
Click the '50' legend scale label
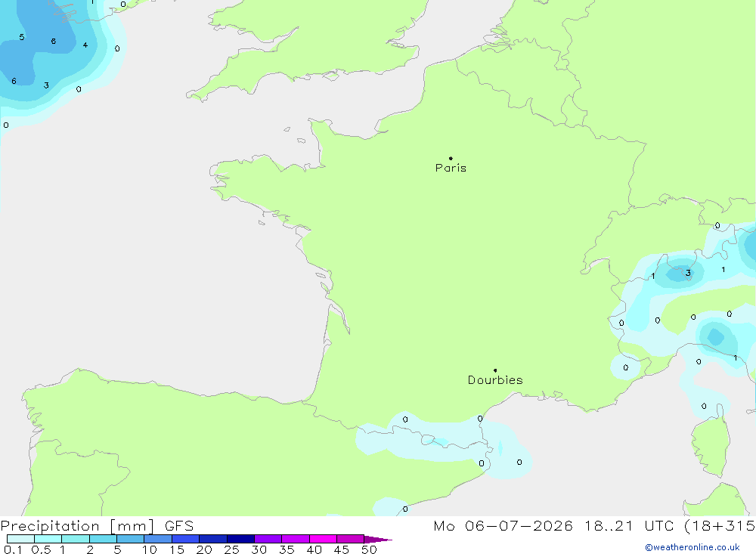click(x=369, y=549)
